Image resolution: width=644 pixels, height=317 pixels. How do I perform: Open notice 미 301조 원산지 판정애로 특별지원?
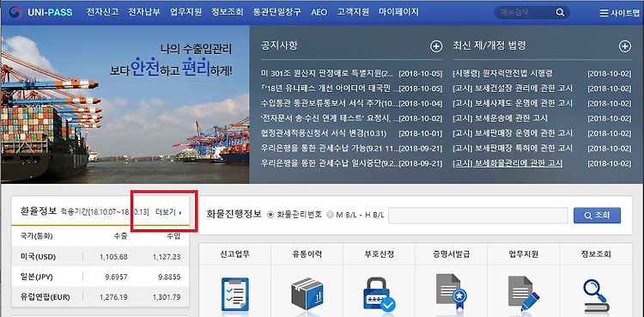(x=327, y=74)
